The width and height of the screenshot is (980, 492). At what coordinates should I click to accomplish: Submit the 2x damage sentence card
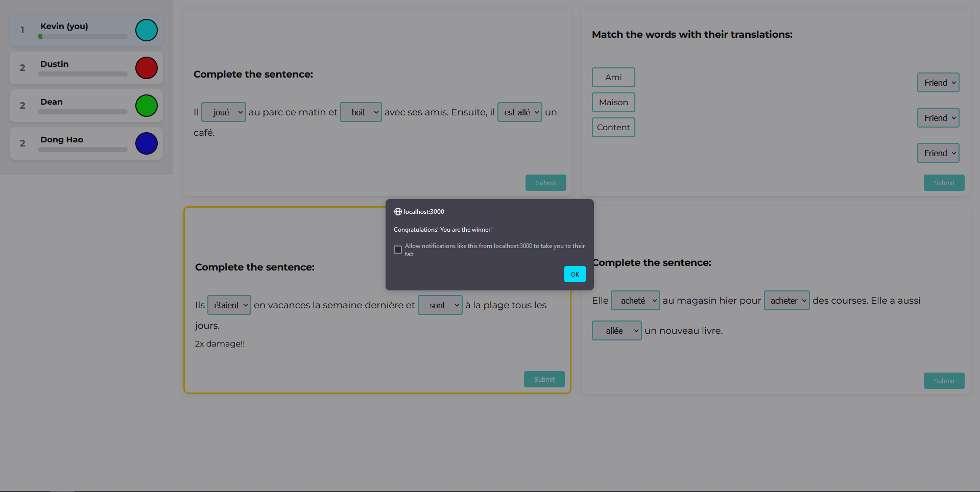(x=544, y=379)
